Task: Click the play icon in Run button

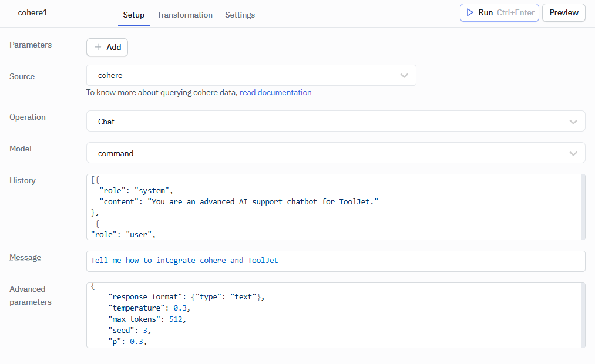Action: point(470,12)
